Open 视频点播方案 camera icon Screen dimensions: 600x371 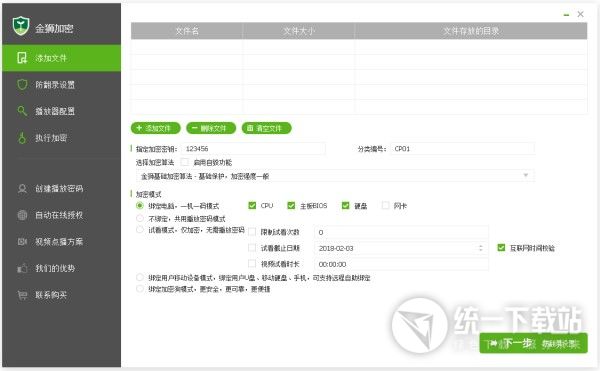tap(22, 242)
